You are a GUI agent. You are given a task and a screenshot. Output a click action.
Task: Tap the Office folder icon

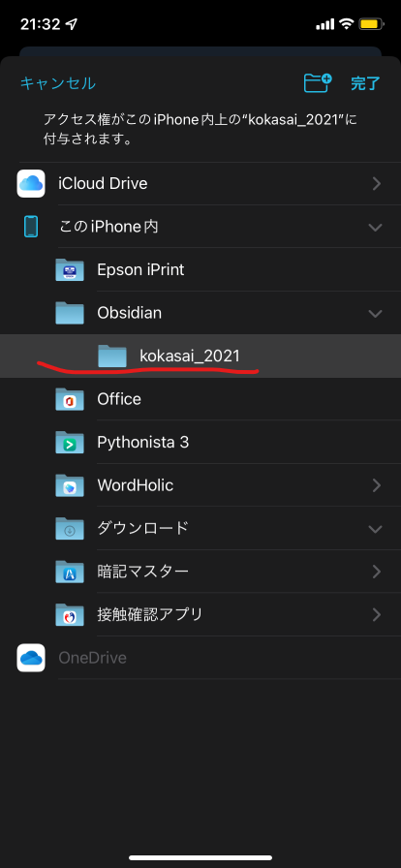70,399
